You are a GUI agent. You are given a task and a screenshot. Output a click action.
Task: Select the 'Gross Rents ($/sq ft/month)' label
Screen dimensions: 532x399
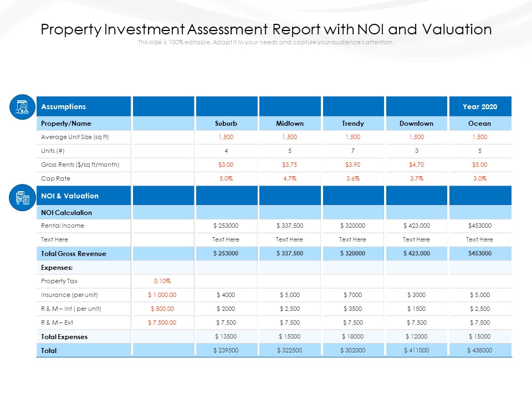[80, 165]
